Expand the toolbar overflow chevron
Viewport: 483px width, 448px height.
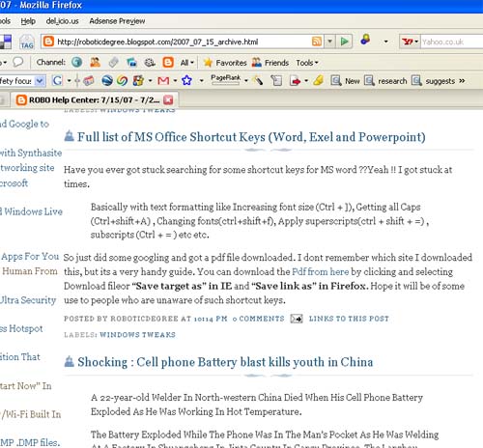pos(462,80)
